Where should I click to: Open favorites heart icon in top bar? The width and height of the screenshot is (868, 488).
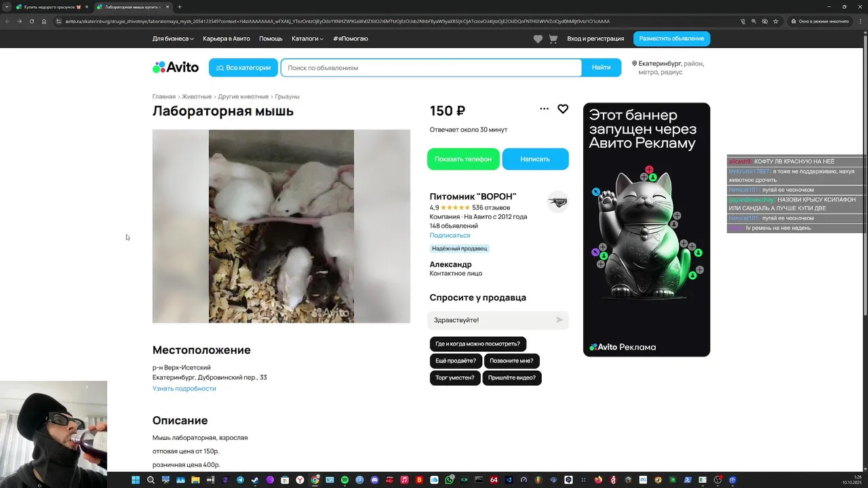538,39
